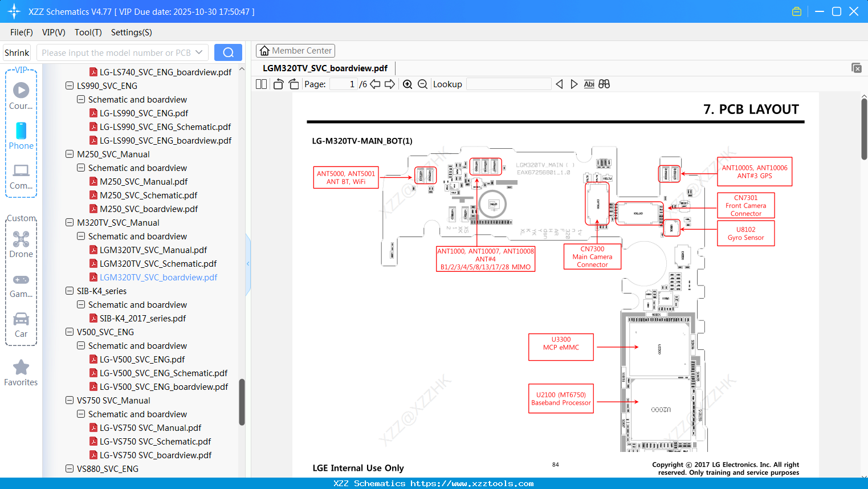Select the Phone category icon
Screen dimensions: 868x489
pyautogui.click(x=21, y=136)
